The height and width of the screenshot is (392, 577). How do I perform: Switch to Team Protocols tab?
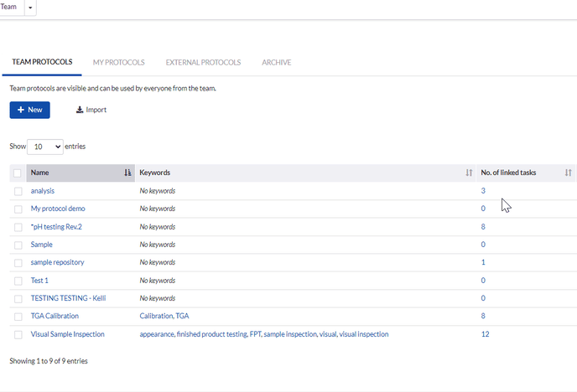[42, 62]
